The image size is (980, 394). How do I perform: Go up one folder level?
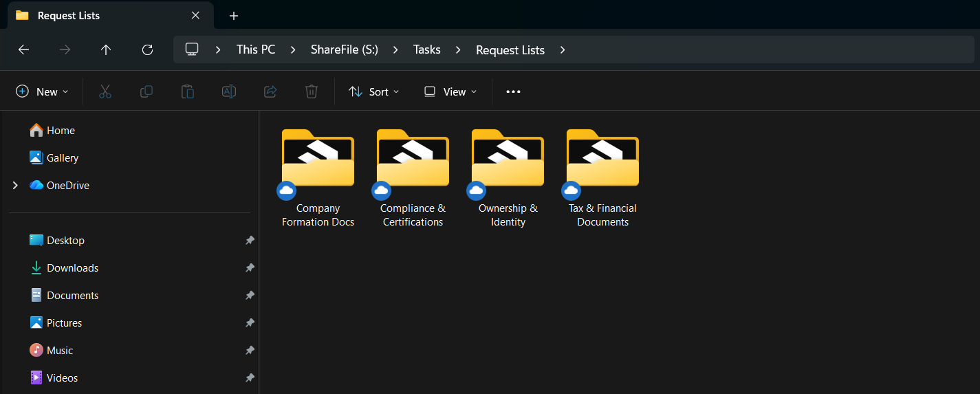[106, 50]
